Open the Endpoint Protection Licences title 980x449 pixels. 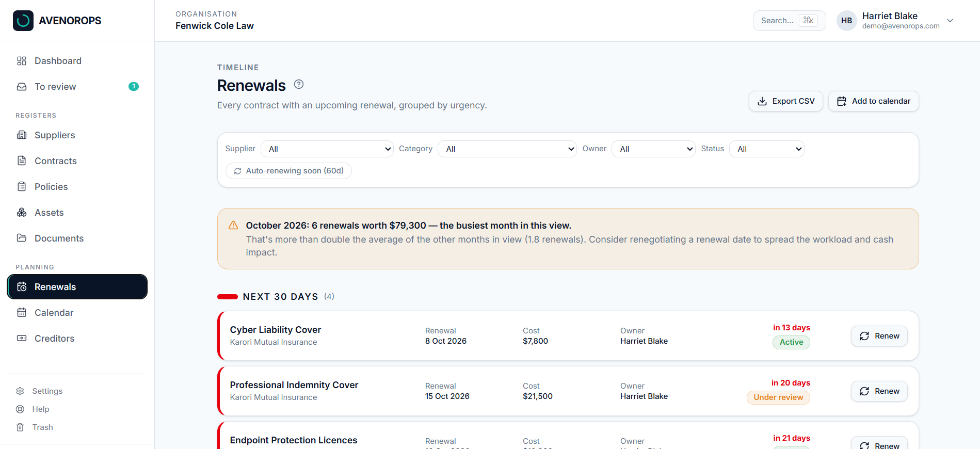[x=294, y=440]
